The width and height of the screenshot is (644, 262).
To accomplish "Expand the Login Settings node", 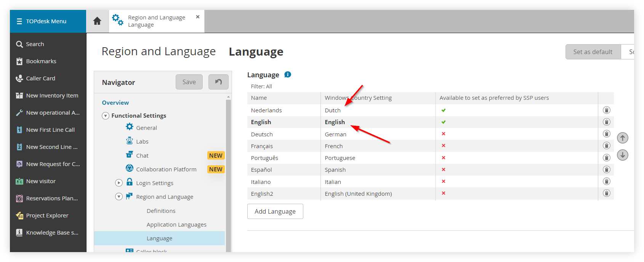I will (119, 183).
